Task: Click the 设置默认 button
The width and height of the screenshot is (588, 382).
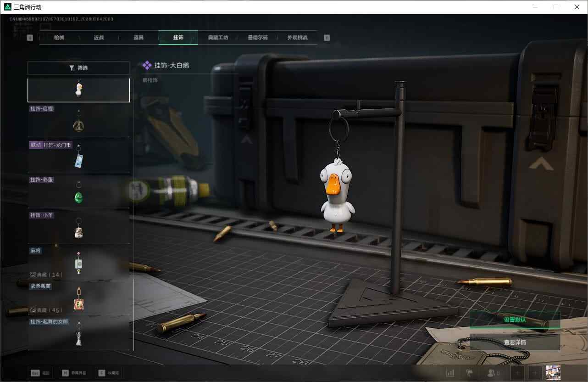Action: pos(515,320)
